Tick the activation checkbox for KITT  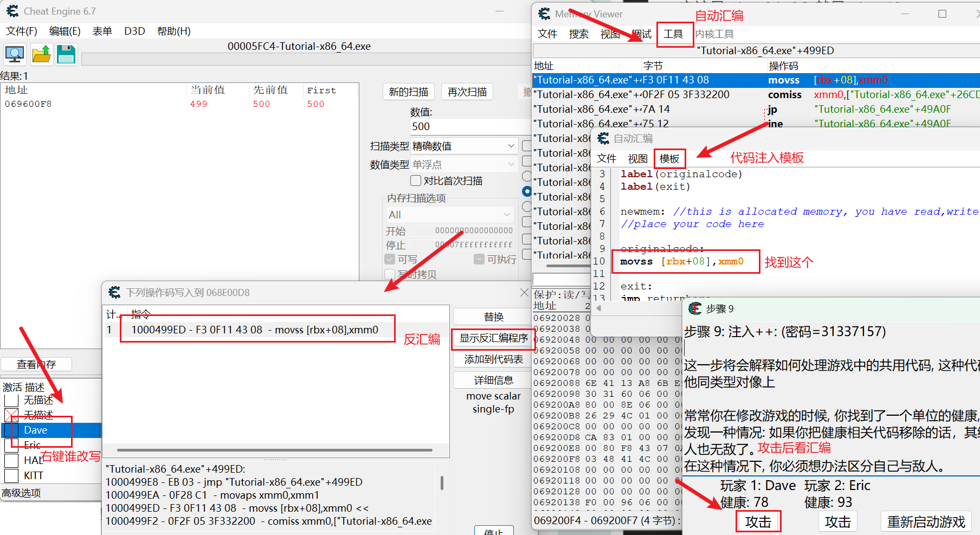pyautogui.click(x=11, y=475)
